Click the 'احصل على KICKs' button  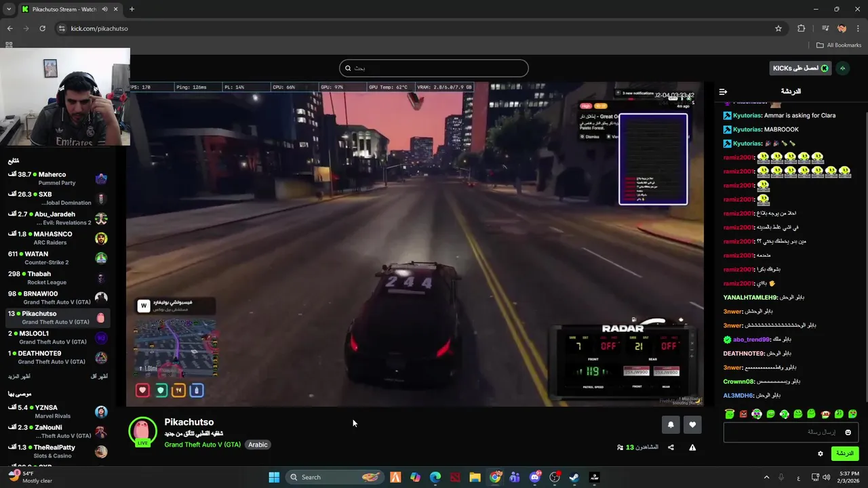(x=801, y=68)
